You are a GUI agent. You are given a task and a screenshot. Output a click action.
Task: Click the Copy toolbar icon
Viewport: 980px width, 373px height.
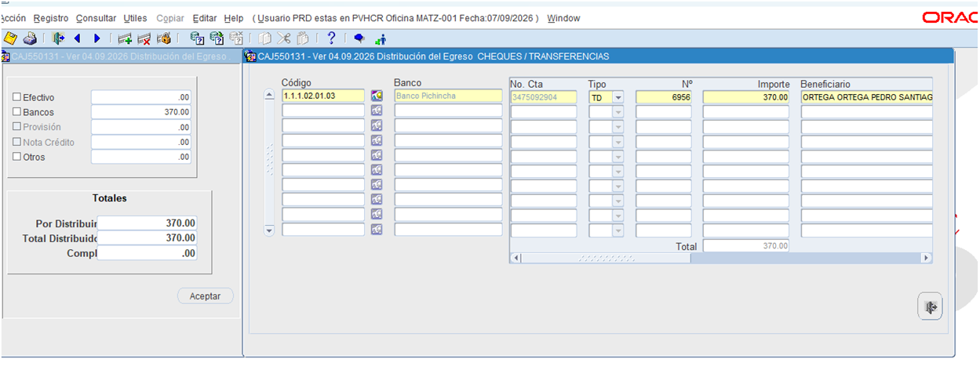coord(265,38)
